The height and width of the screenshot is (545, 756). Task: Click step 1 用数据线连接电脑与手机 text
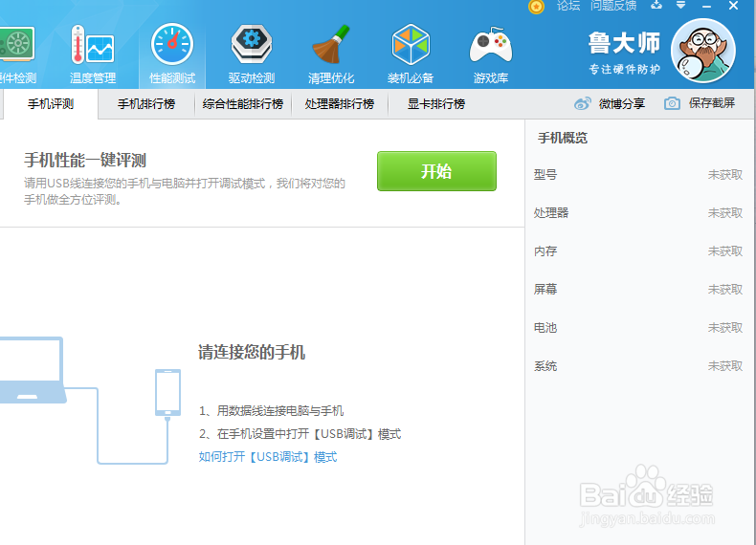tap(271, 411)
